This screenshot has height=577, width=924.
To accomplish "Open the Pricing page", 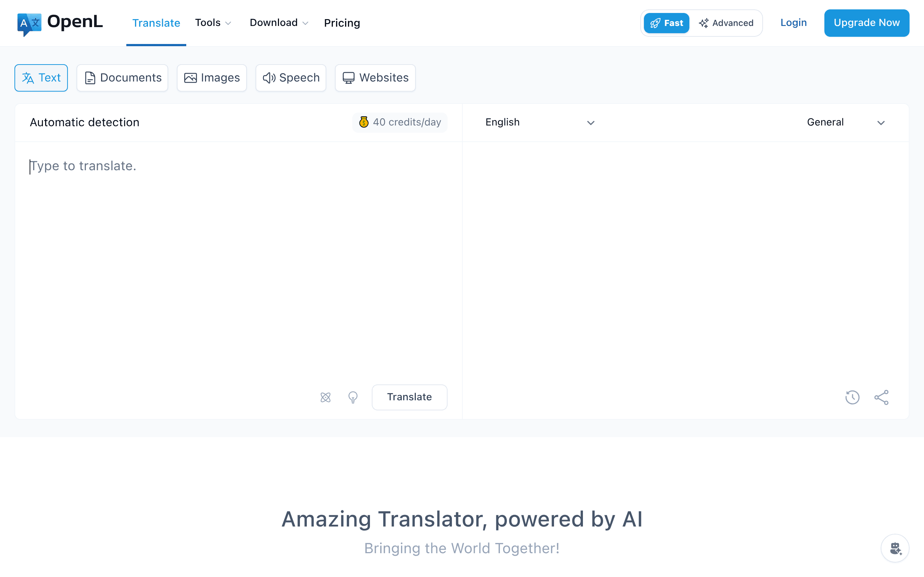I will click(342, 23).
